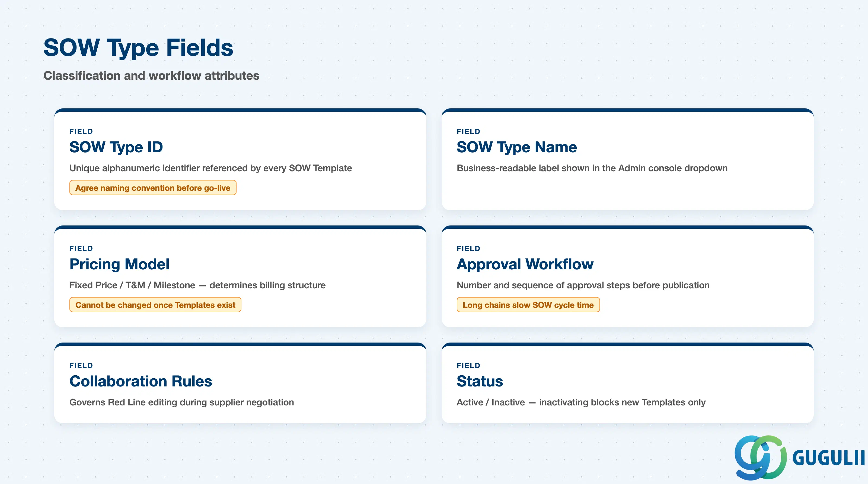
Task: Click the GUGULII logo icon
Action: click(761, 457)
